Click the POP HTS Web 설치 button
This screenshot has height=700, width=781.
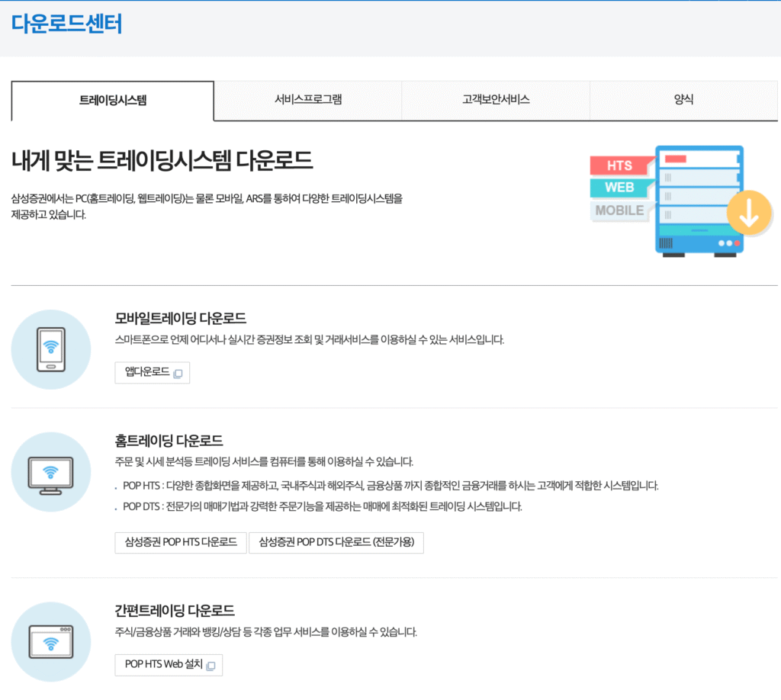(168, 664)
